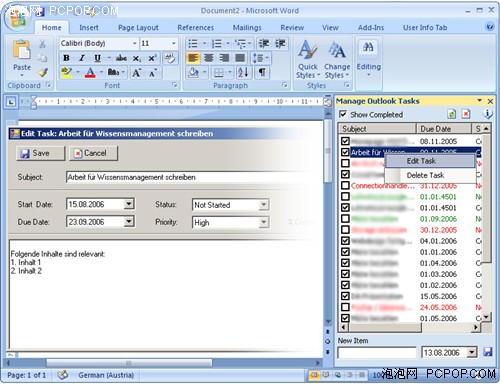Viewport: 500px width, 384px height.
Task: Click into the Subject text field
Action: (193, 177)
